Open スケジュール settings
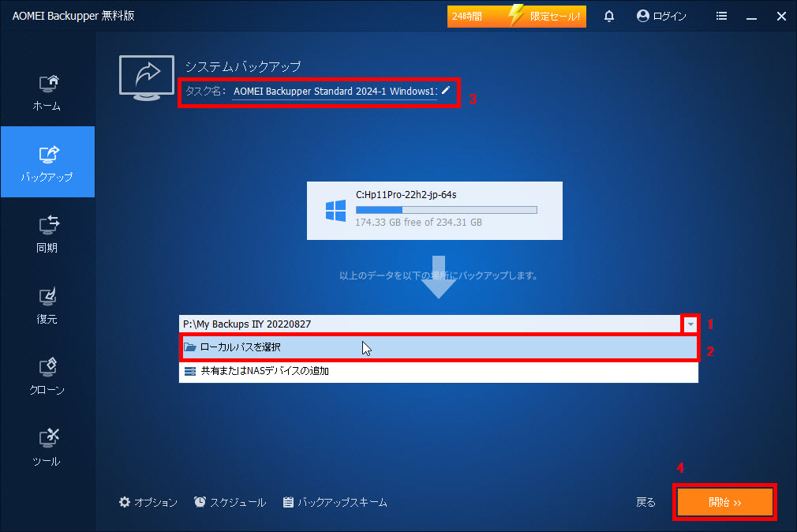The image size is (797, 532). [230, 502]
